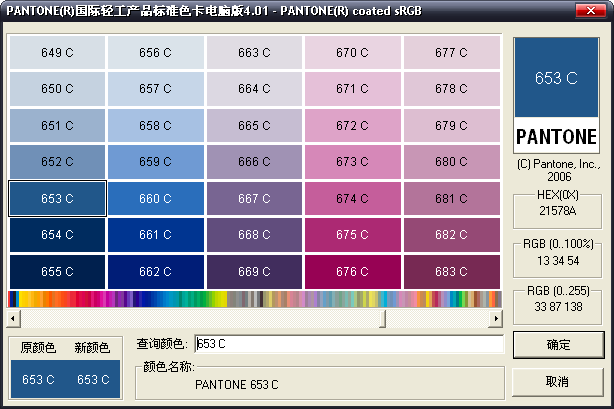Click the scrollbar right arrow
Screen dimensions: 614x409
point(495,319)
